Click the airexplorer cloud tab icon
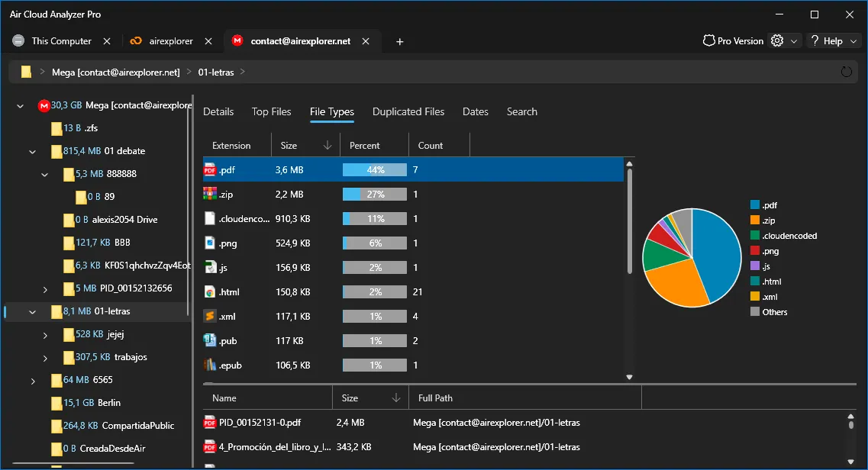 pos(136,41)
